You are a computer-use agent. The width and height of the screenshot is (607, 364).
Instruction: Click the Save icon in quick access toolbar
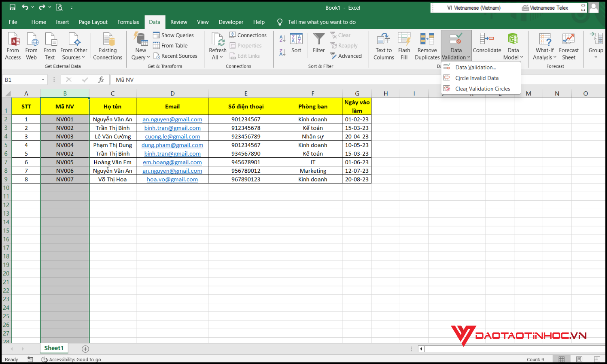12,7
